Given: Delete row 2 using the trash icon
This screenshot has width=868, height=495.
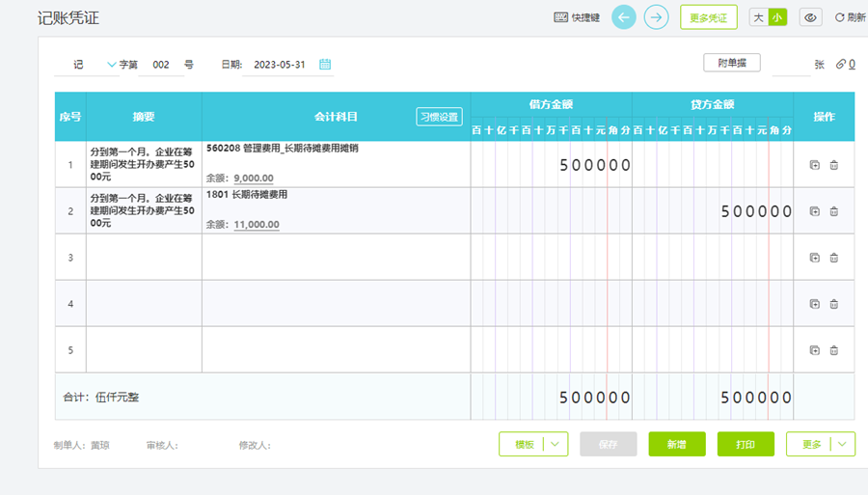Looking at the screenshot, I should (834, 211).
